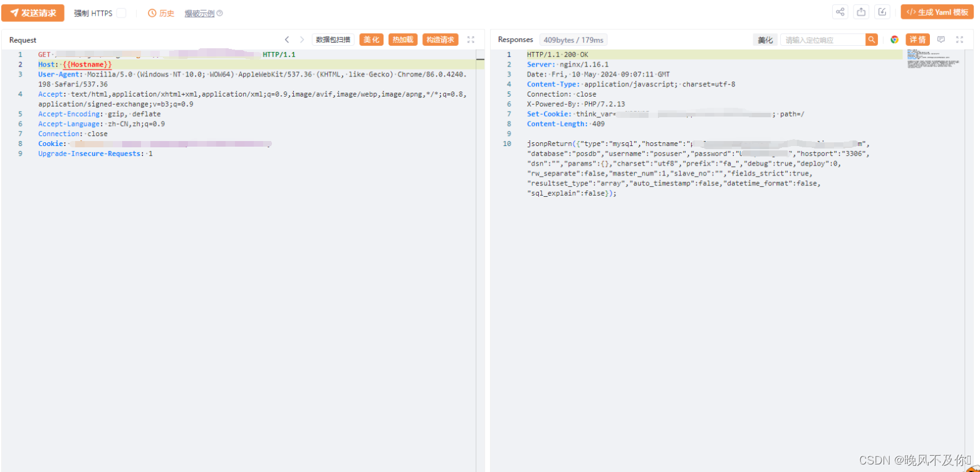Click the search magnifier button in Responses
The image size is (980, 472).
pyautogui.click(x=872, y=39)
